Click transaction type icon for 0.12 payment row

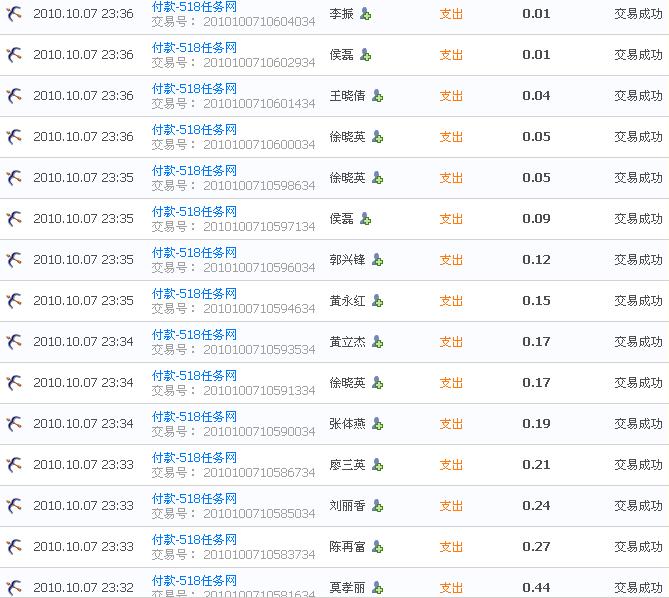[14, 260]
